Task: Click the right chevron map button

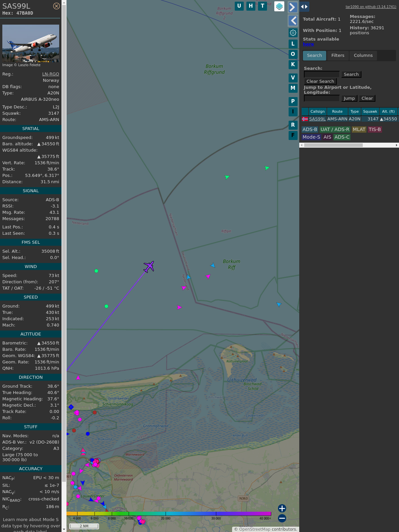Action: (293, 7)
